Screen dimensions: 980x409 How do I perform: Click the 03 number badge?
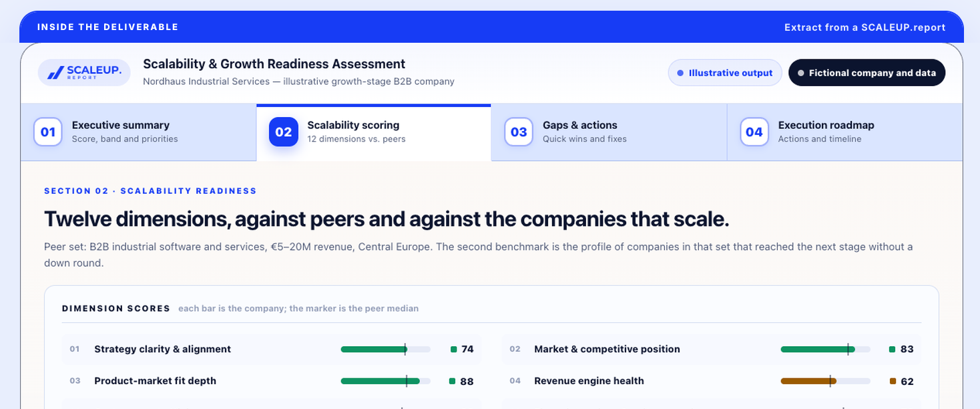click(519, 132)
